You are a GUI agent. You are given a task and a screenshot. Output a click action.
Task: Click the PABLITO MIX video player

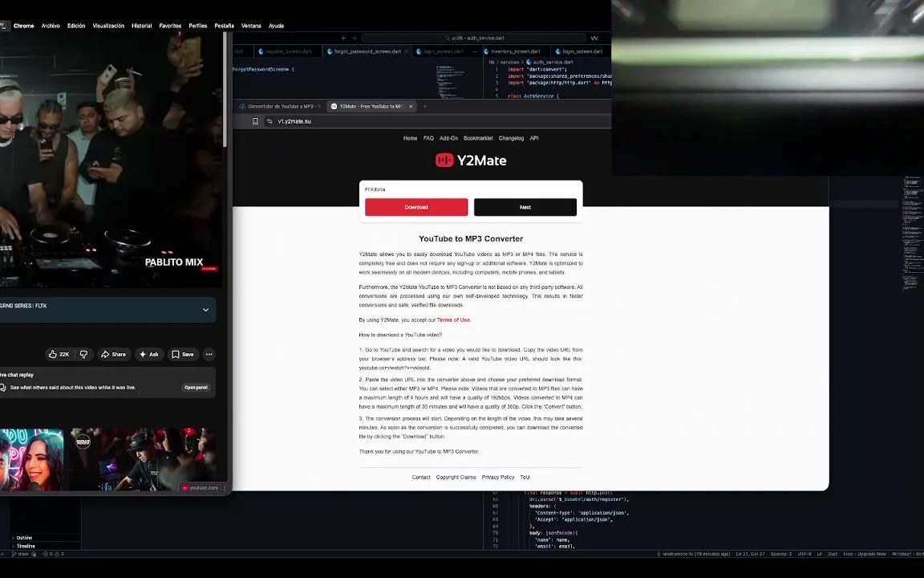pyautogui.click(x=111, y=159)
